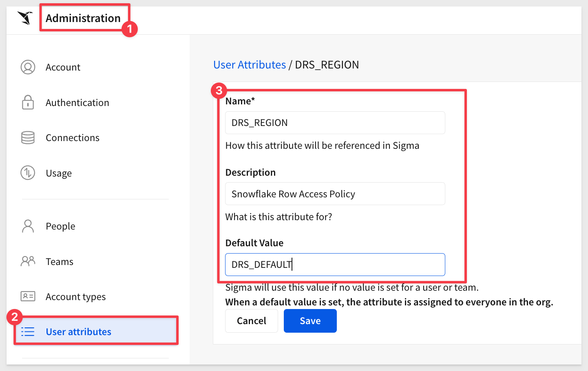Click the People person icon

click(x=28, y=226)
